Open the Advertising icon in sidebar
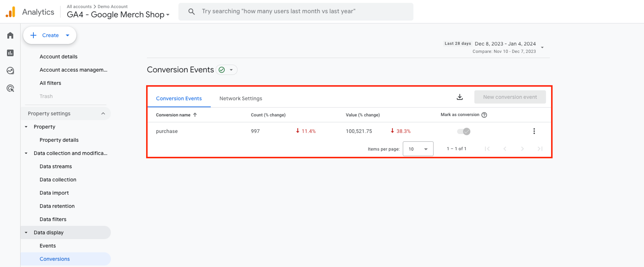The width and height of the screenshot is (644, 267). pos(10,88)
